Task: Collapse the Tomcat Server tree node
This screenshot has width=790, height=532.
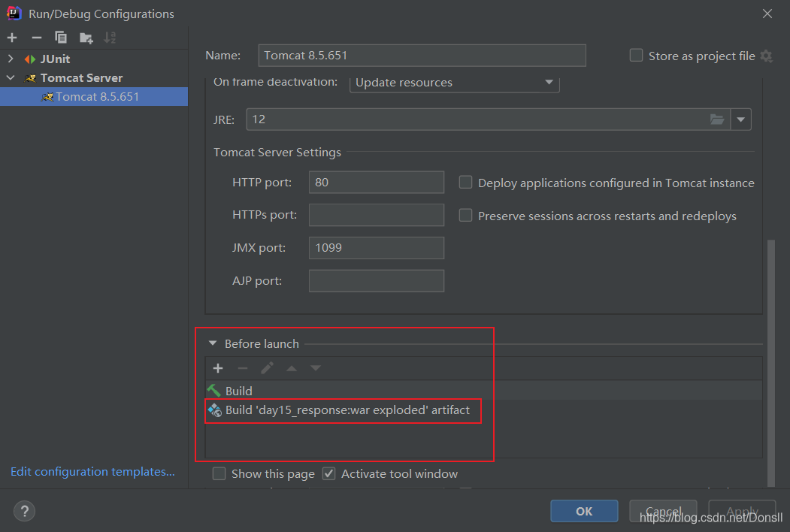Action: click(11, 78)
